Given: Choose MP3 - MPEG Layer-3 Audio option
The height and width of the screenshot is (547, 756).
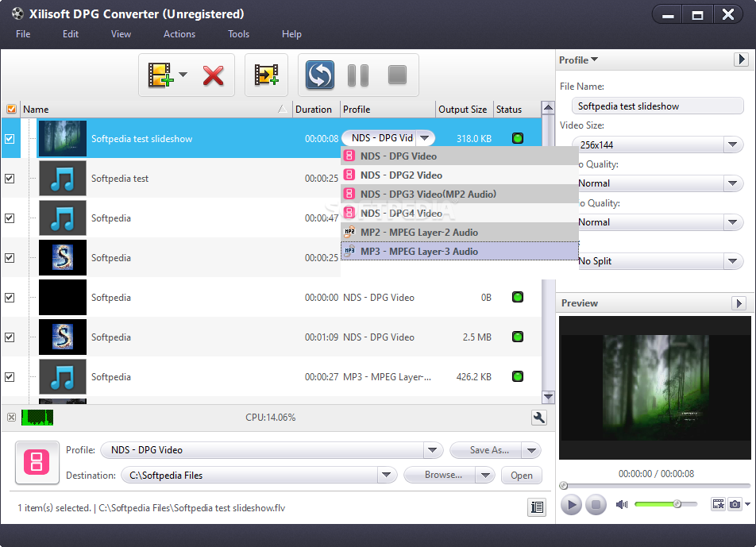Looking at the screenshot, I should tap(460, 251).
